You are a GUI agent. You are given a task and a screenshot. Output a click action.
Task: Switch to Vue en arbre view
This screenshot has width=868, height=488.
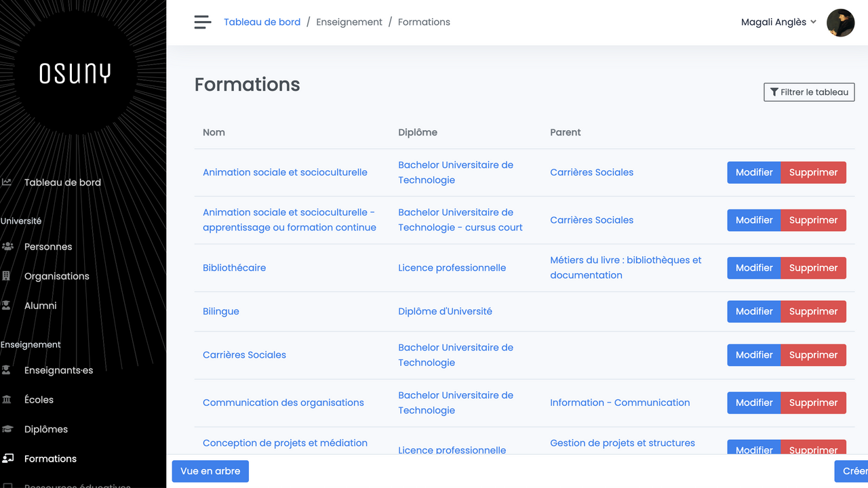tap(210, 471)
